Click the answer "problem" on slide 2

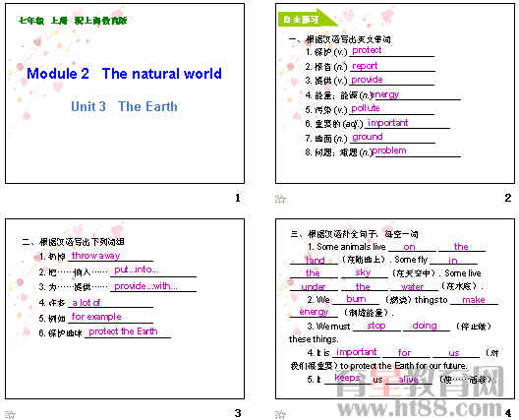pos(389,150)
